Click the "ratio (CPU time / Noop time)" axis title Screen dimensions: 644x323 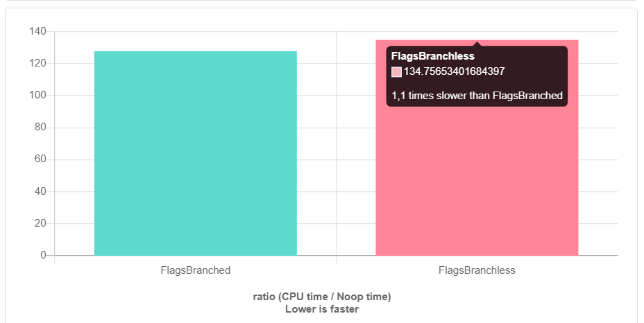pyautogui.click(x=322, y=297)
